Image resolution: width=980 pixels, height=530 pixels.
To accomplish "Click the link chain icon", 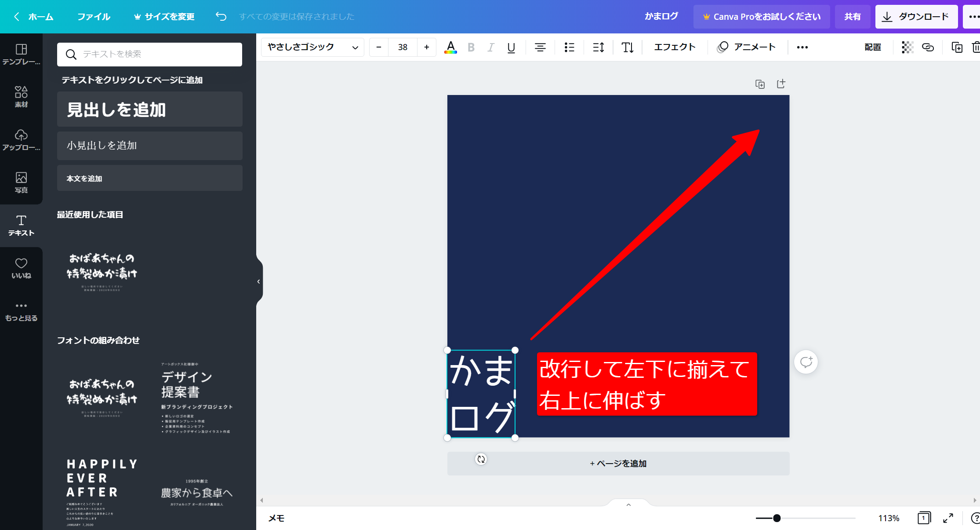I will coord(928,47).
